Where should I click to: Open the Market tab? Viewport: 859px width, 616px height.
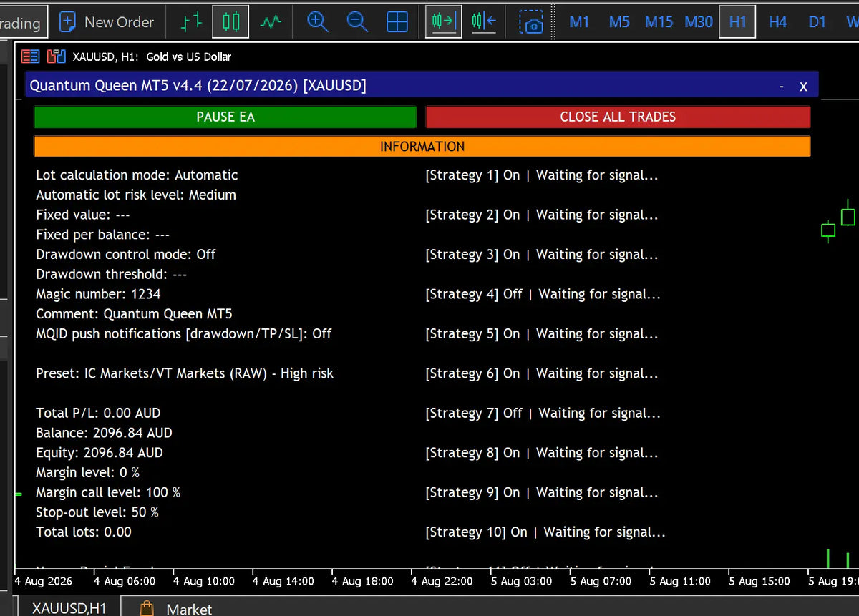point(189,609)
